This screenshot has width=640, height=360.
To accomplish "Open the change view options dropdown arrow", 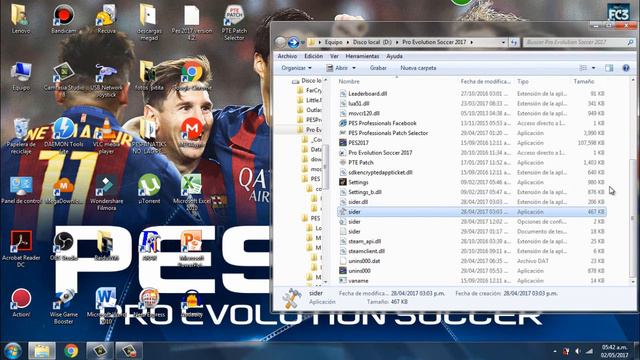I will (x=593, y=68).
